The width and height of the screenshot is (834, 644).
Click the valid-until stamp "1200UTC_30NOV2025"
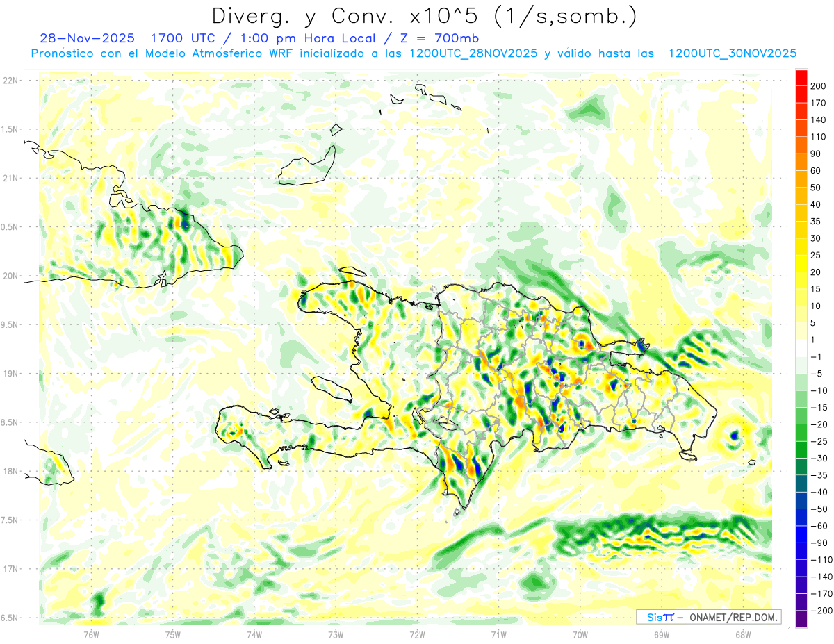pyautogui.click(x=732, y=53)
